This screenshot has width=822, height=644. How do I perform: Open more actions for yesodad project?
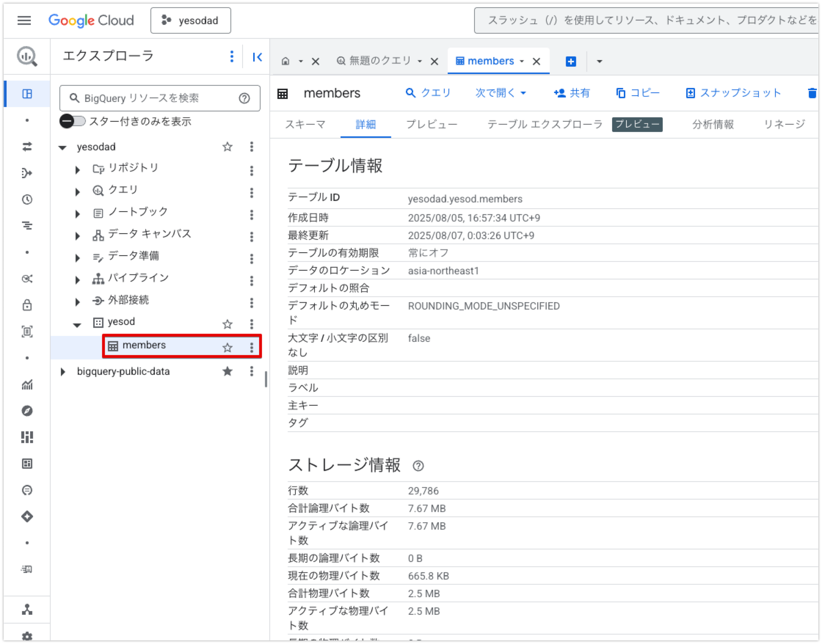(x=252, y=147)
